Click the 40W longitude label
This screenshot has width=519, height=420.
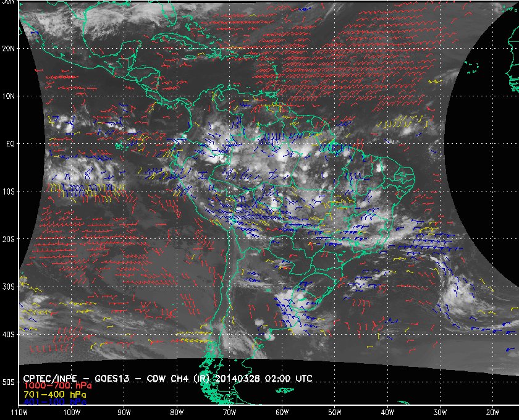pyautogui.click(x=387, y=413)
